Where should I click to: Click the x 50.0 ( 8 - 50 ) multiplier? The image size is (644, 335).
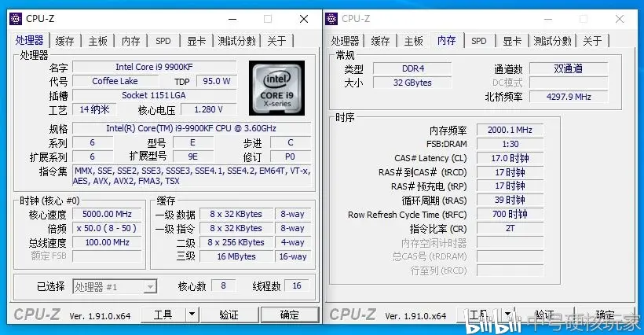pyautogui.click(x=107, y=228)
